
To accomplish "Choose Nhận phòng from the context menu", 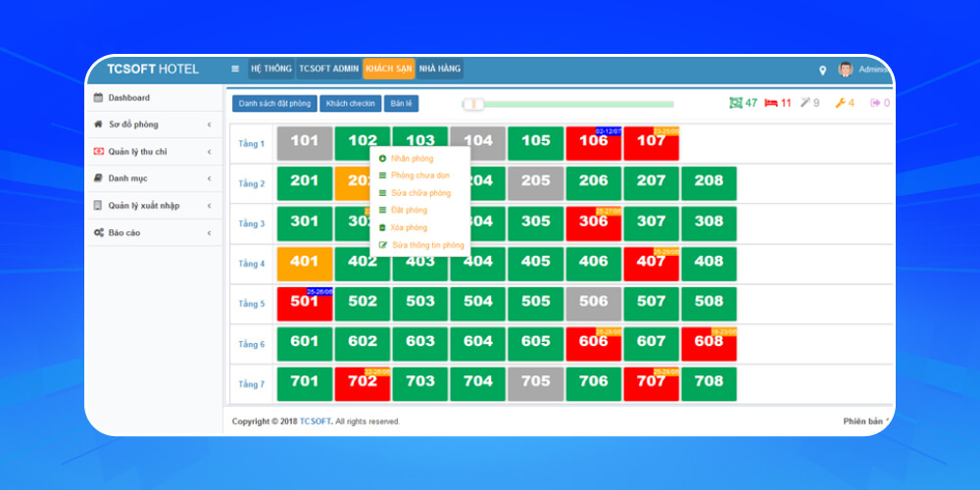I will click(x=412, y=158).
